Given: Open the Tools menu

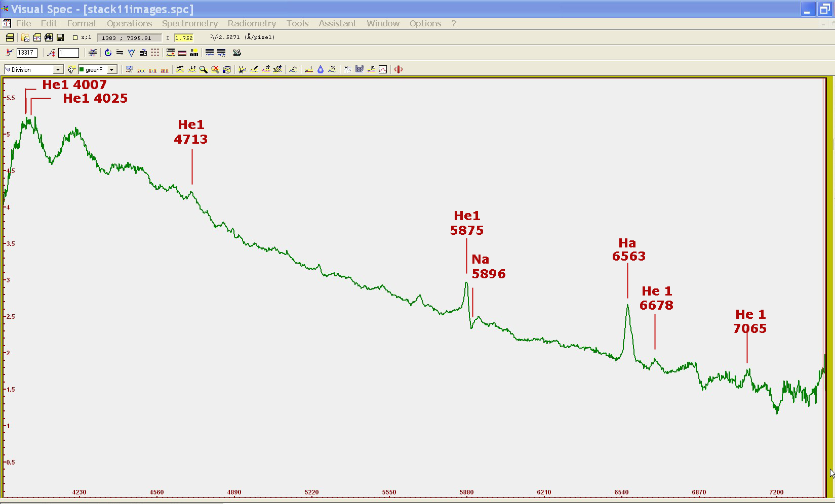Looking at the screenshot, I should point(297,23).
